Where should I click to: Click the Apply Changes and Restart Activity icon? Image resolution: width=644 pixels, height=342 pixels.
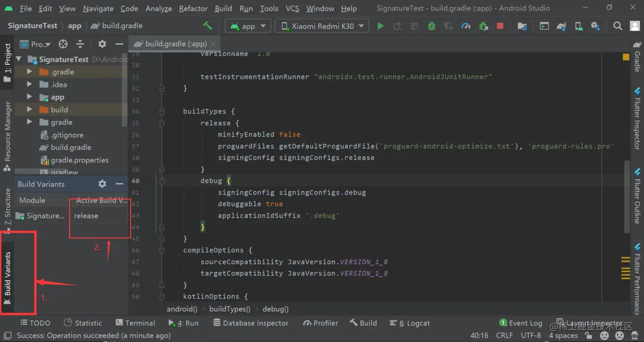397,26
